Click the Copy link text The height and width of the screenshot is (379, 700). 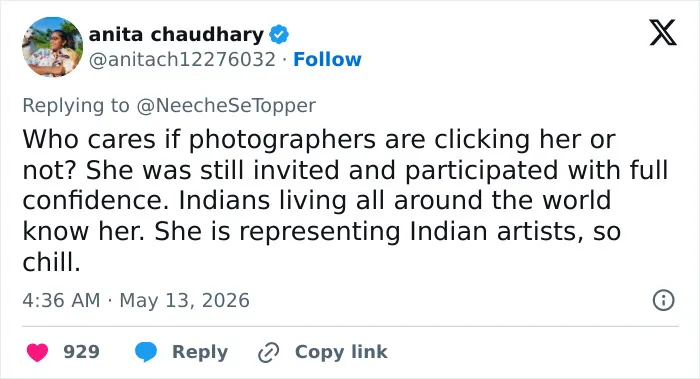pyautogui.click(x=341, y=352)
